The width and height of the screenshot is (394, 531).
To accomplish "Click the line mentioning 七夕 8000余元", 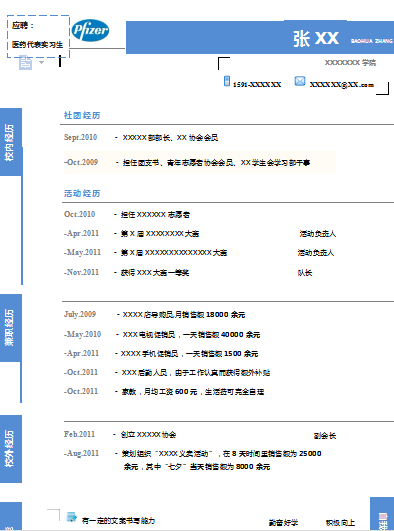I will click(197, 467).
